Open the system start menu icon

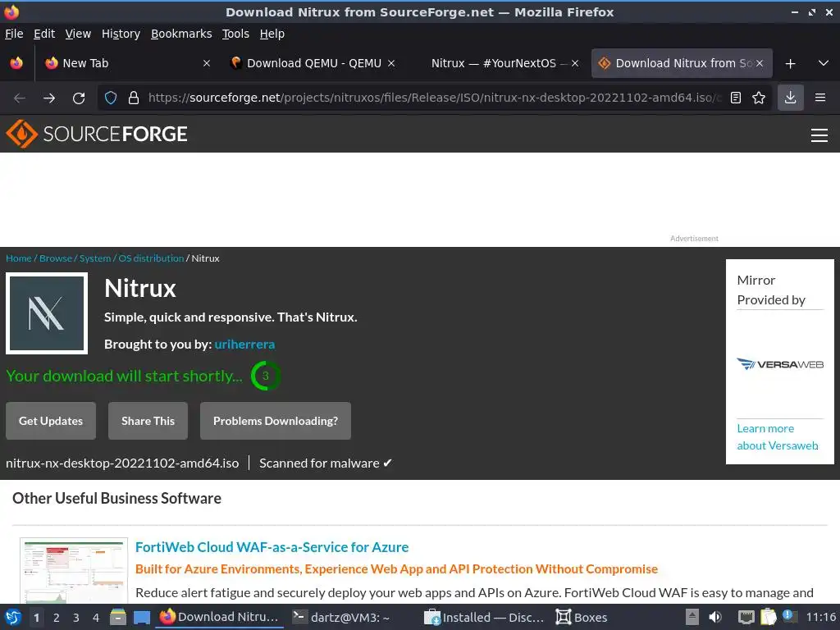click(x=13, y=618)
